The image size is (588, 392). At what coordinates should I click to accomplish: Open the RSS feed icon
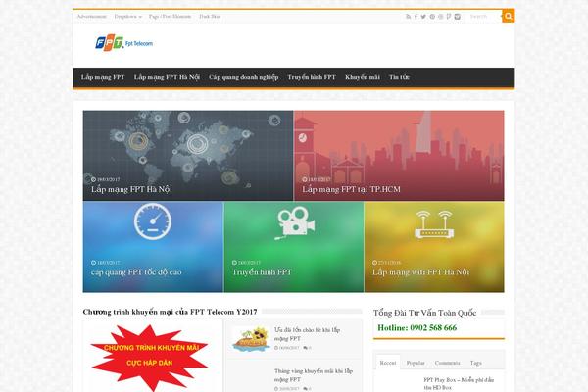[x=408, y=17]
